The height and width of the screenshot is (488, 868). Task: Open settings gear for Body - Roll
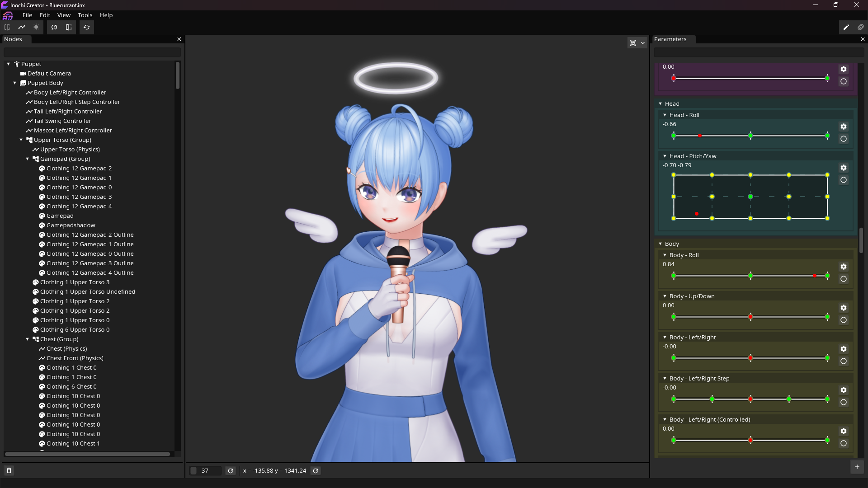pyautogui.click(x=844, y=267)
